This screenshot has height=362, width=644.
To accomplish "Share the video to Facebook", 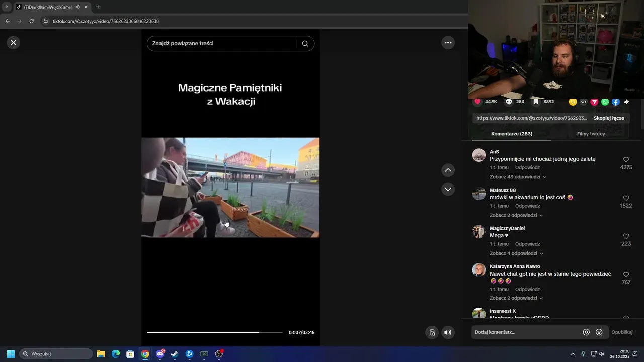I will 616,102.
